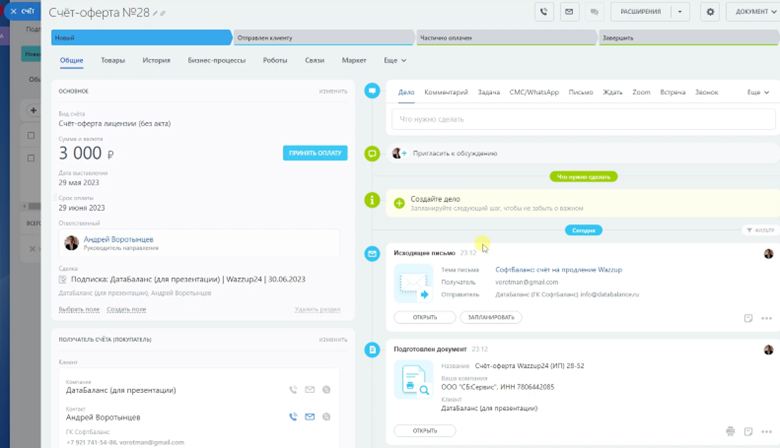Click the blue envelope timeline icon
This screenshot has width=780, height=448.
click(x=372, y=254)
